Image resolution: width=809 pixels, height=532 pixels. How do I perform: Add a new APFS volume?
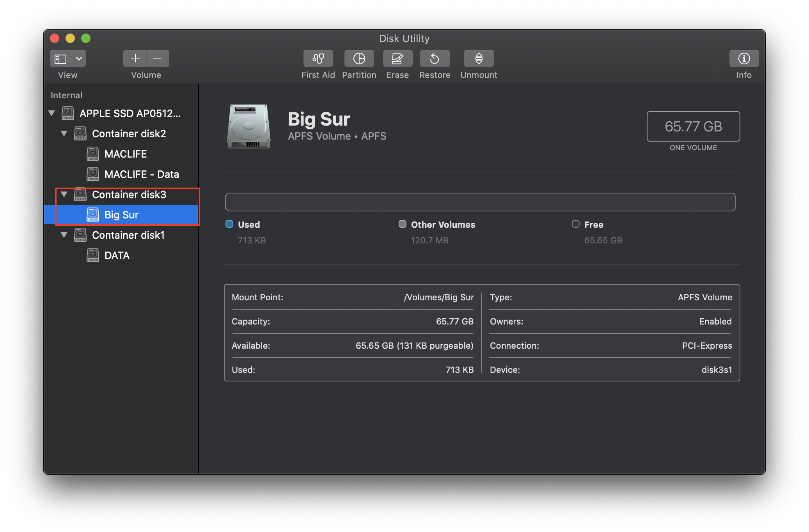coord(135,59)
